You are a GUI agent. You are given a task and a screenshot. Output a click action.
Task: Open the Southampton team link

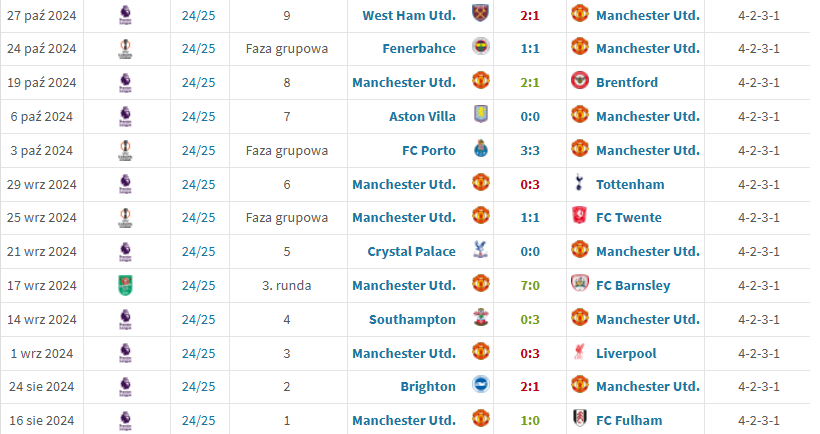(x=412, y=319)
